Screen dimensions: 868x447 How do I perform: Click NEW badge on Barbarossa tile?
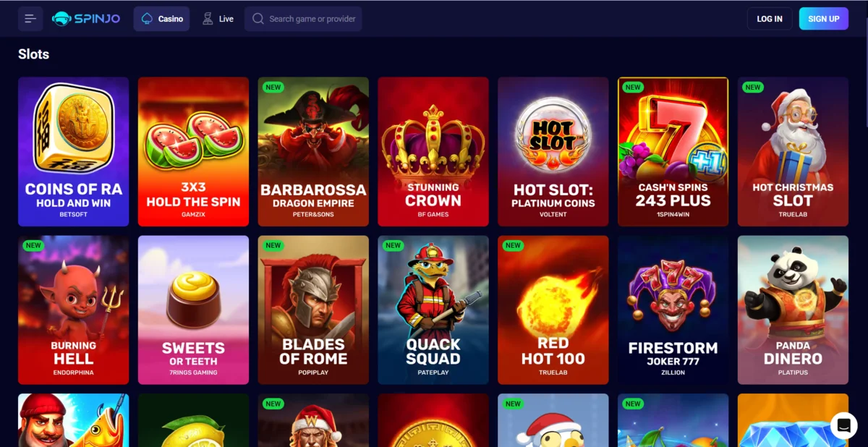point(273,88)
